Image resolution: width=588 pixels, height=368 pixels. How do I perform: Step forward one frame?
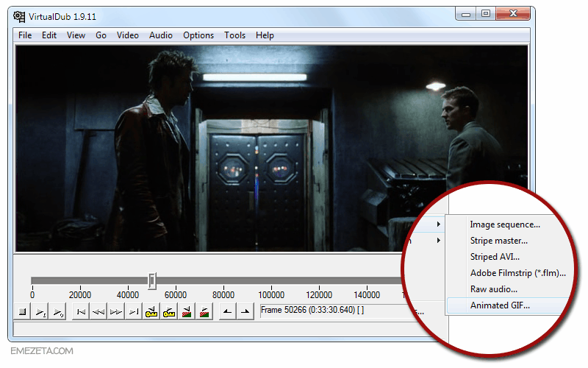pyautogui.click(x=116, y=311)
